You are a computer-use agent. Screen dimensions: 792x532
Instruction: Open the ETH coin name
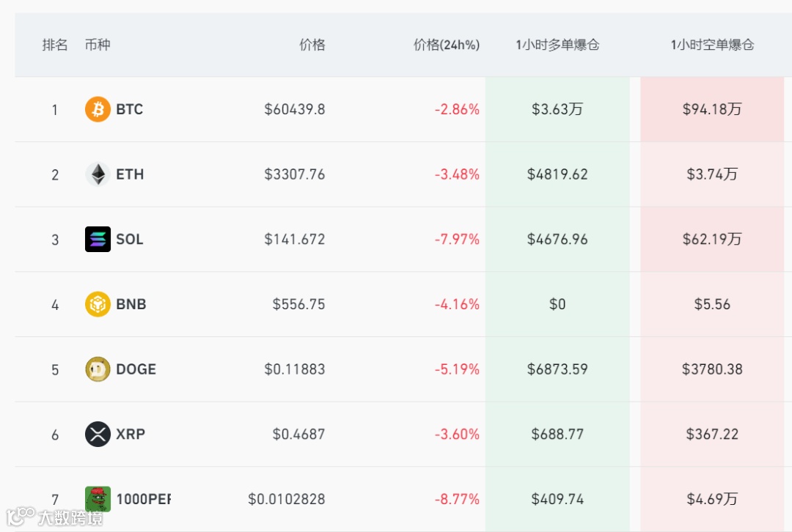click(x=130, y=174)
